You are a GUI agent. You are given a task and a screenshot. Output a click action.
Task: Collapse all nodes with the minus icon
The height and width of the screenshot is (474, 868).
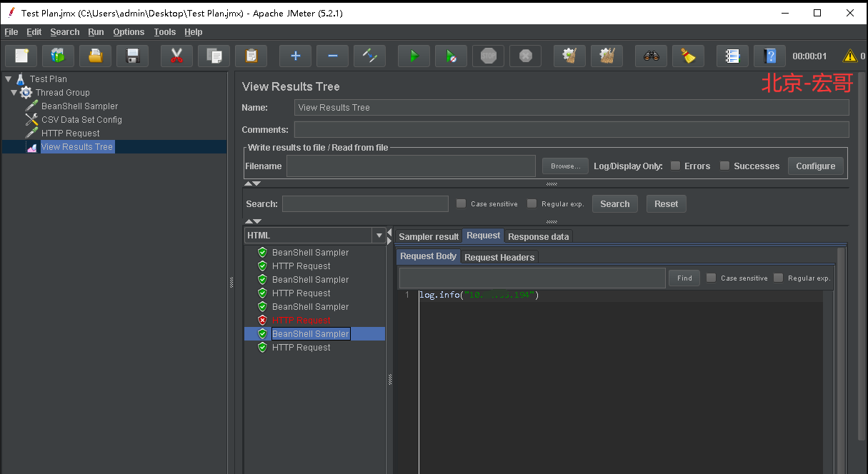tap(333, 56)
